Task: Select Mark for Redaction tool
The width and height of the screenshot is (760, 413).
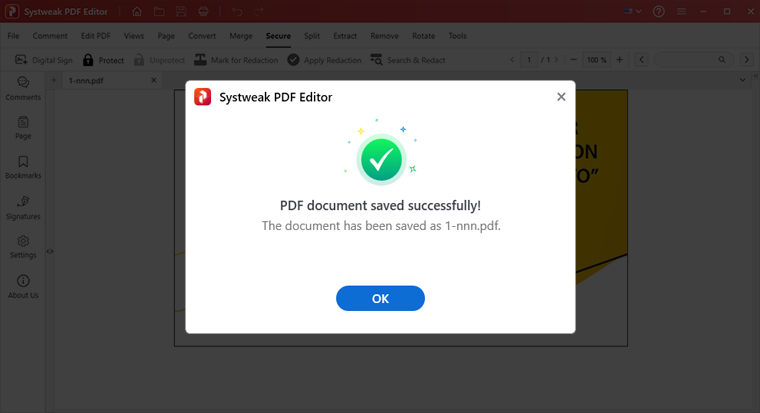Action: (x=237, y=60)
